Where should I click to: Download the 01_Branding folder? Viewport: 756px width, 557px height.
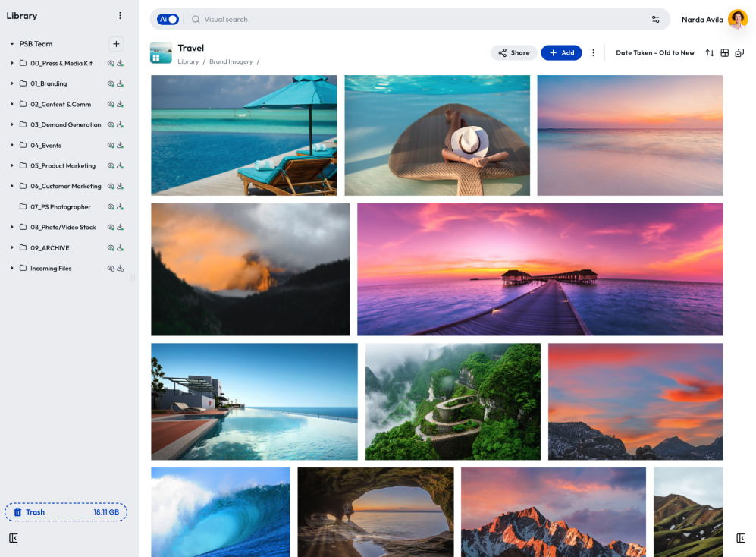point(120,83)
